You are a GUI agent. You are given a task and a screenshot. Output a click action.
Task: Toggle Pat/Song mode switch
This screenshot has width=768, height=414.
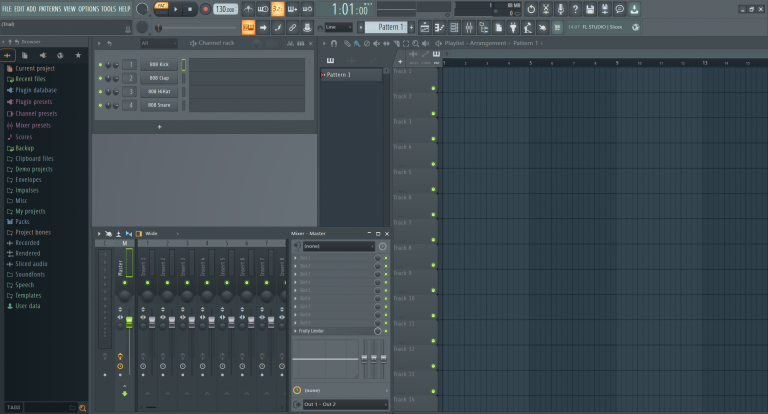pyautogui.click(x=161, y=9)
